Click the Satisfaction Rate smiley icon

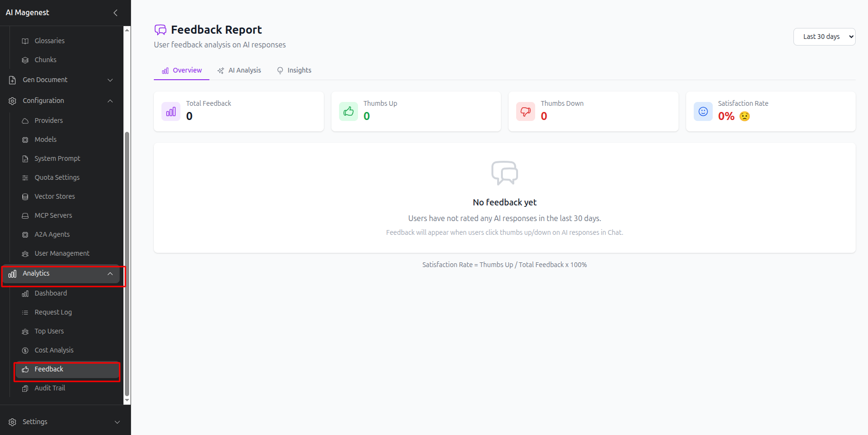coord(703,111)
